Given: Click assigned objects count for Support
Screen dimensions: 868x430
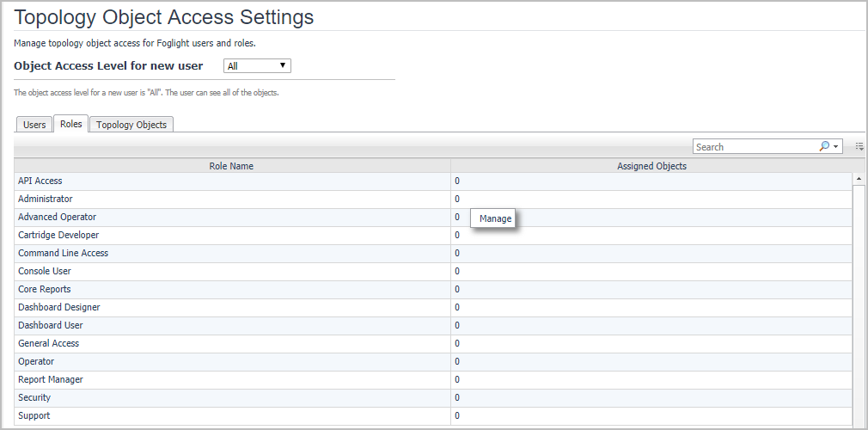Looking at the screenshot, I should click(x=457, y=416).
